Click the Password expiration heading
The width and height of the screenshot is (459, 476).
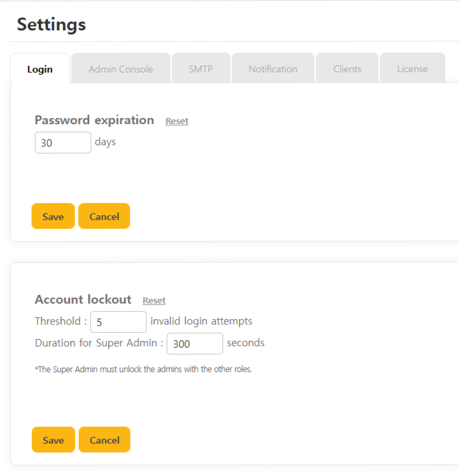pos(94,120)
